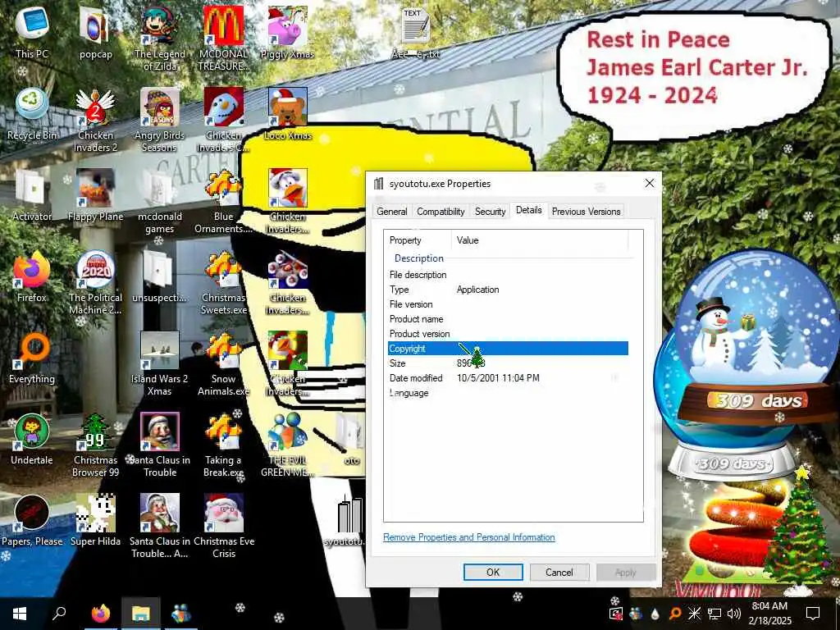The image size is (840, 630).
Task: Open This PC desktop icon
Action: [32, 33]
